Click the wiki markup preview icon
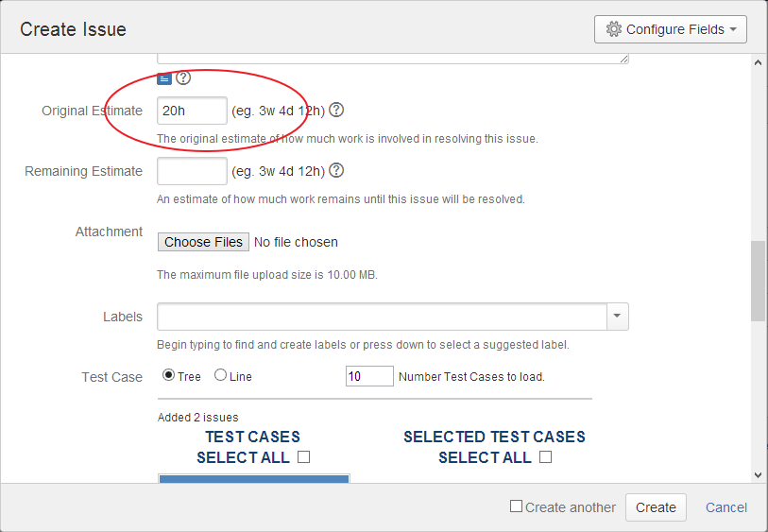768x532 pixels. (x=163, y=77)
